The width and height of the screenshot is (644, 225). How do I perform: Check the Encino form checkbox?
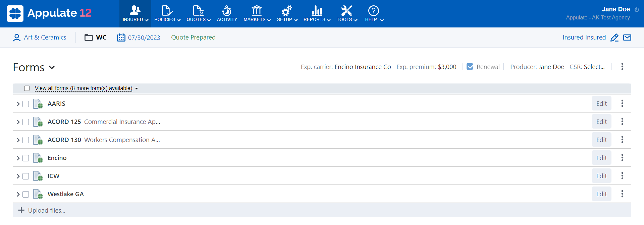coord(26,158)
